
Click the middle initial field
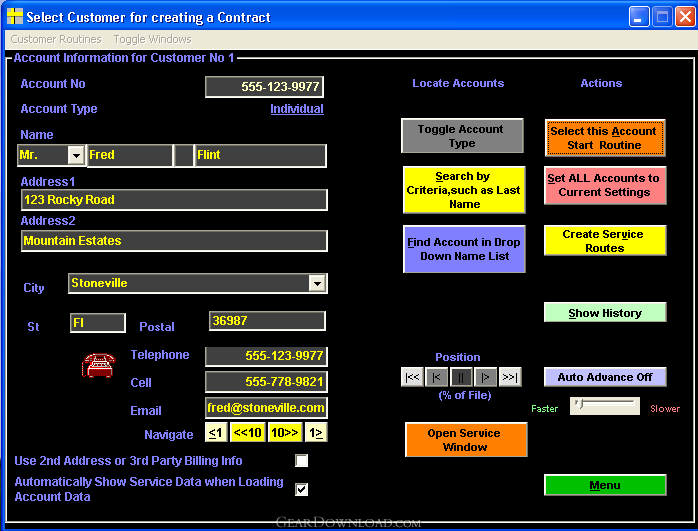click(184, 155)
